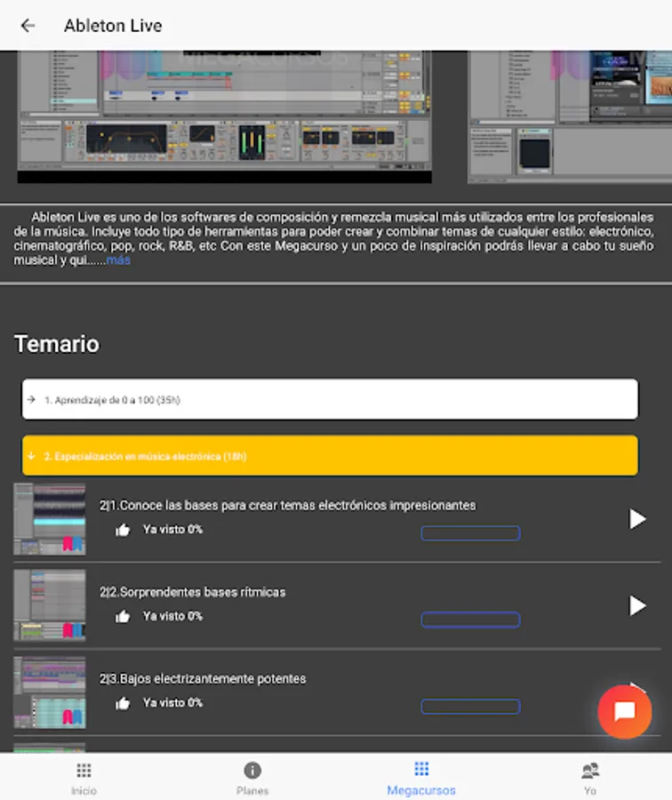
Task: Like lesson 2|3 Bajos electrizantemente potentes
Action: (123, 704)
